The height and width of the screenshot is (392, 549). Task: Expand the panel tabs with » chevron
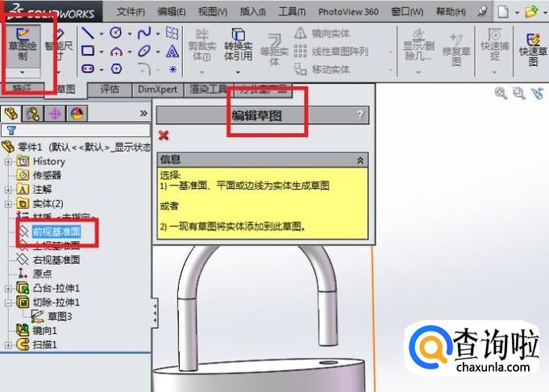143,113
